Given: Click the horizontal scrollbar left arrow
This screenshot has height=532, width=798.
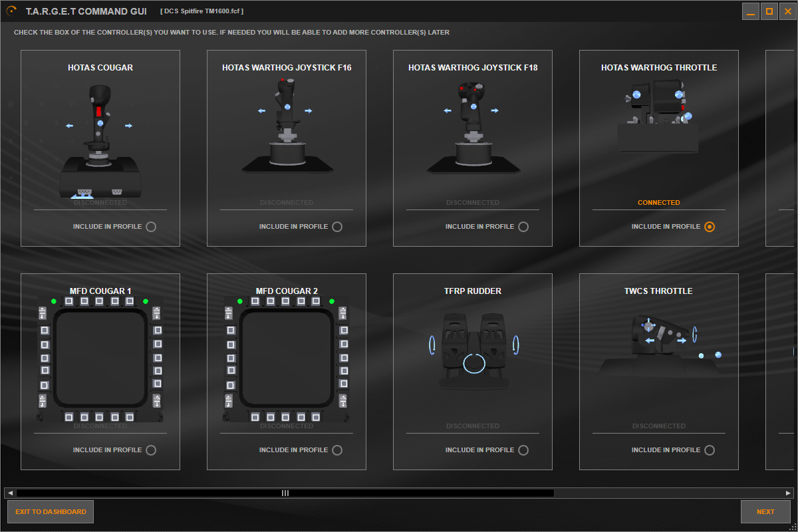Looking at the screenshot, I should (x=10, y=493).
